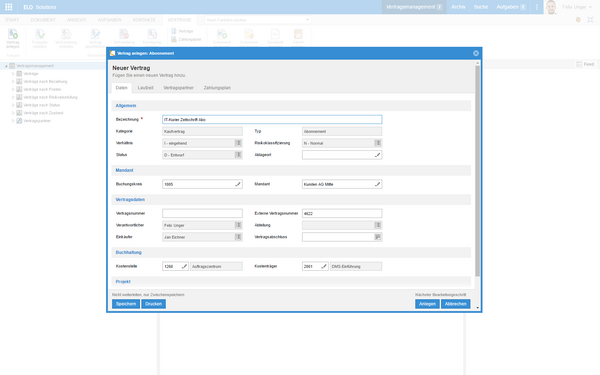Open the ELO app launcher grid icon
The height and width of the screenshot is (375, 600).
click(9, 7)
